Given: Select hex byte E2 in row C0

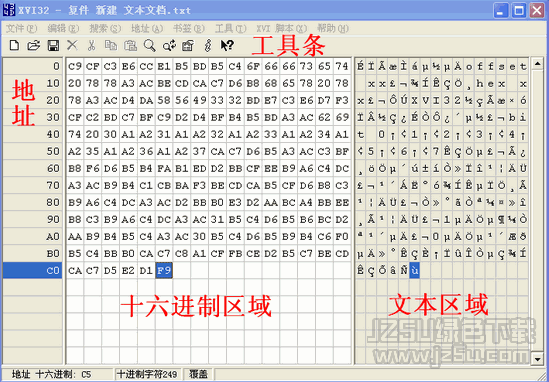Looking at the screenshot, I should pos(128,270).
